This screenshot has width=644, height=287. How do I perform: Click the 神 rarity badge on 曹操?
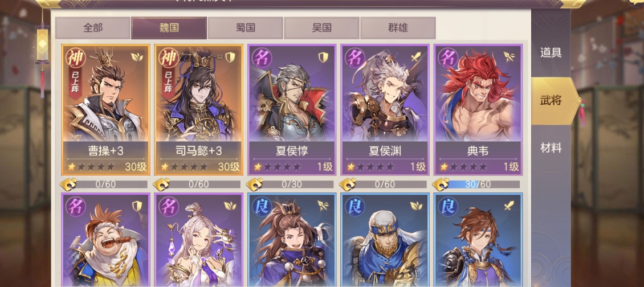(x=76, y=59)
